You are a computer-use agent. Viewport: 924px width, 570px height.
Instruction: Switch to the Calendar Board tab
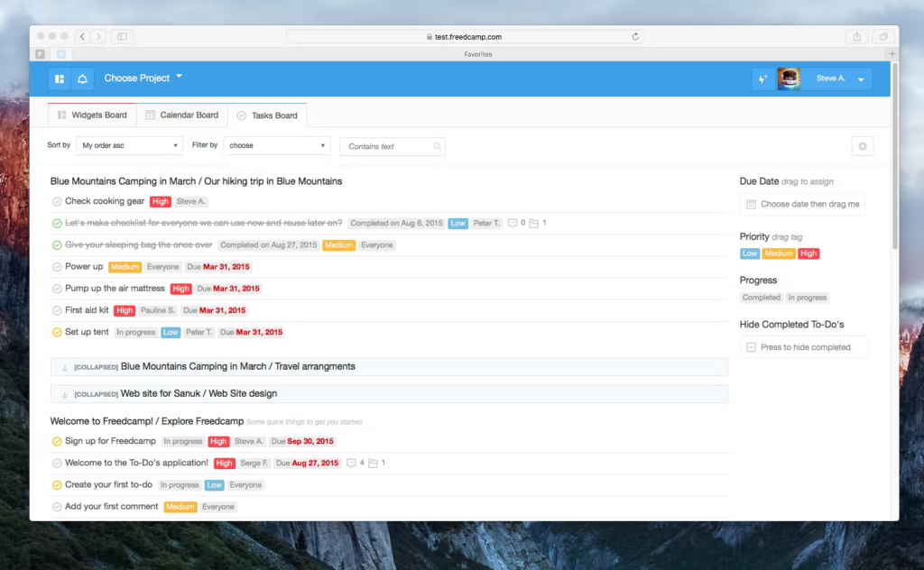pyautogui.click(x=182, y=115)
